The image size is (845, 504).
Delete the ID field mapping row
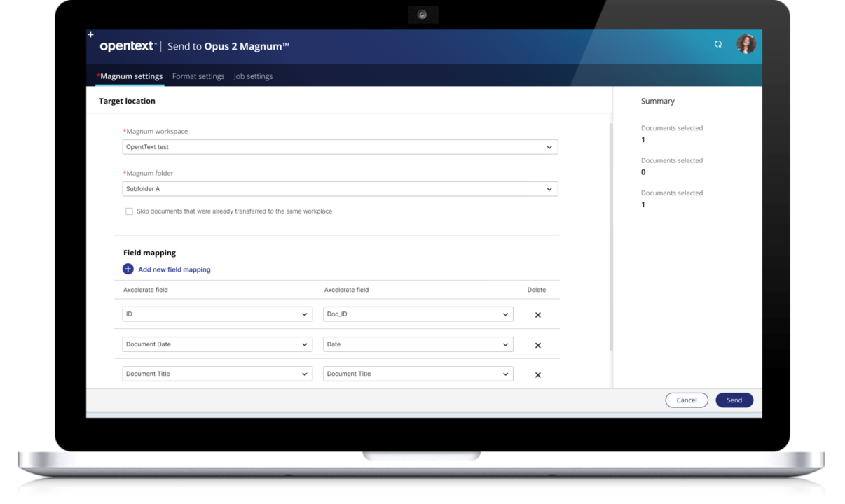click(538, 315)
